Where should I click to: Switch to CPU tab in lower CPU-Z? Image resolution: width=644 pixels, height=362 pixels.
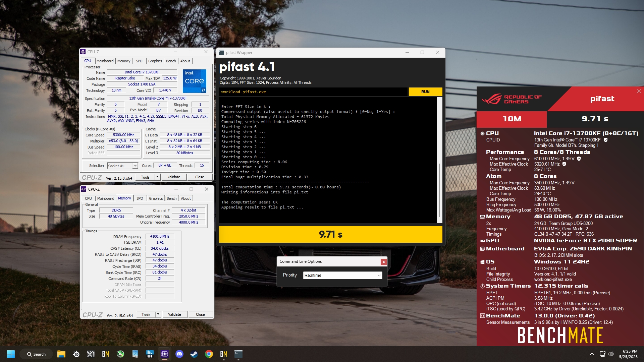tap(89, 198)
